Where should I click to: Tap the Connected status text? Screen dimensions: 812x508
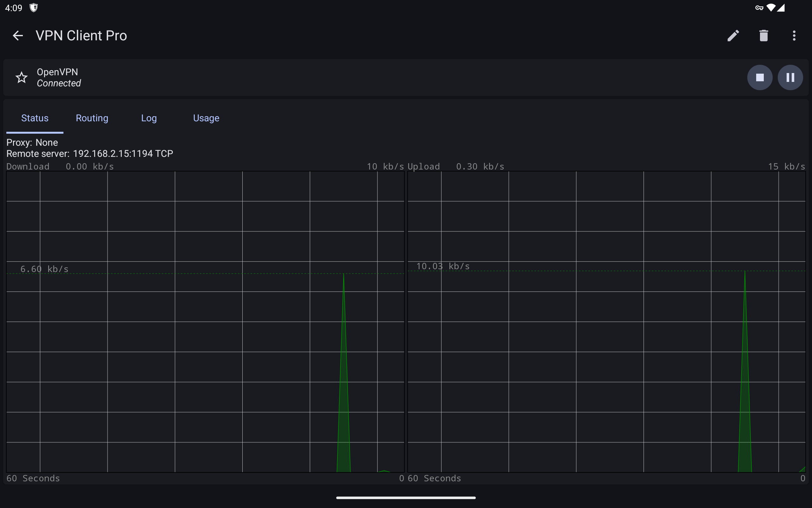click(59, 83)
